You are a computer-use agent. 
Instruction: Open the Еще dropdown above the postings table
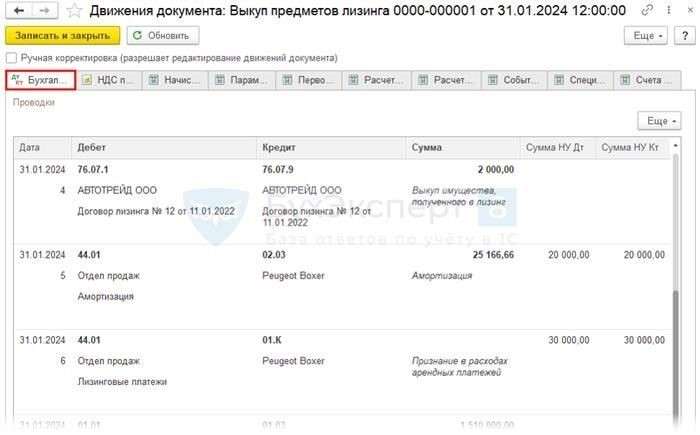click(x=659, y=121)
